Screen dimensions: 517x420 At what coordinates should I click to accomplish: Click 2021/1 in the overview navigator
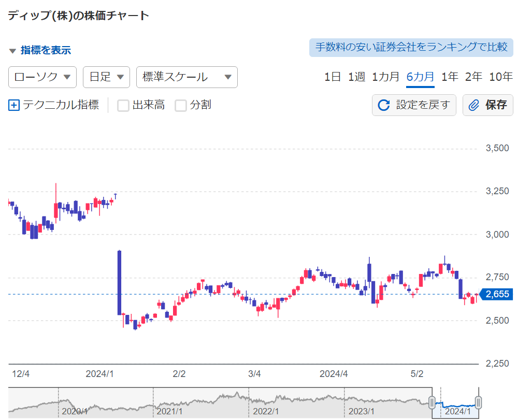(169, 411)
